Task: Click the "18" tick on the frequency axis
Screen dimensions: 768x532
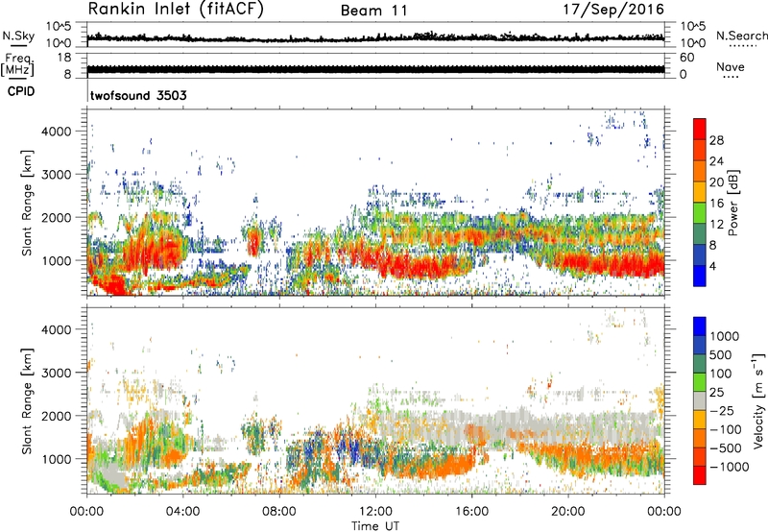Action: [64, 58]
